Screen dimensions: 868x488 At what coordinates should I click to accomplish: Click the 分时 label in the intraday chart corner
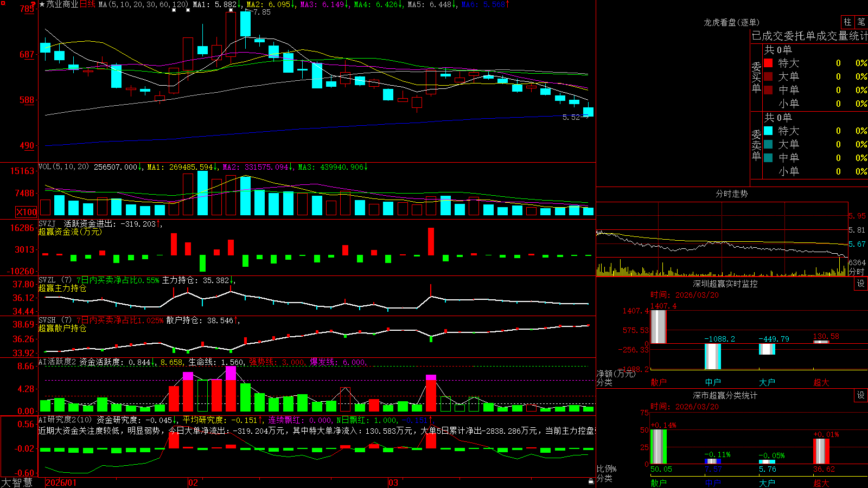pyautogui.click(x=857, y=271)
